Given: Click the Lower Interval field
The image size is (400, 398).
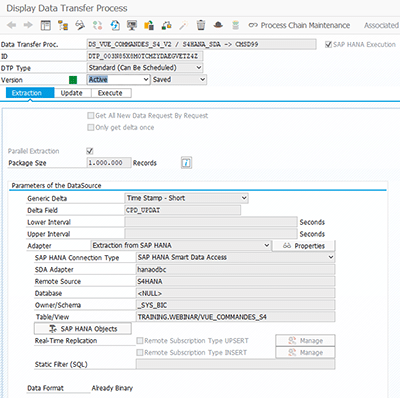Looking at the screenshot, I should [211, 222].
